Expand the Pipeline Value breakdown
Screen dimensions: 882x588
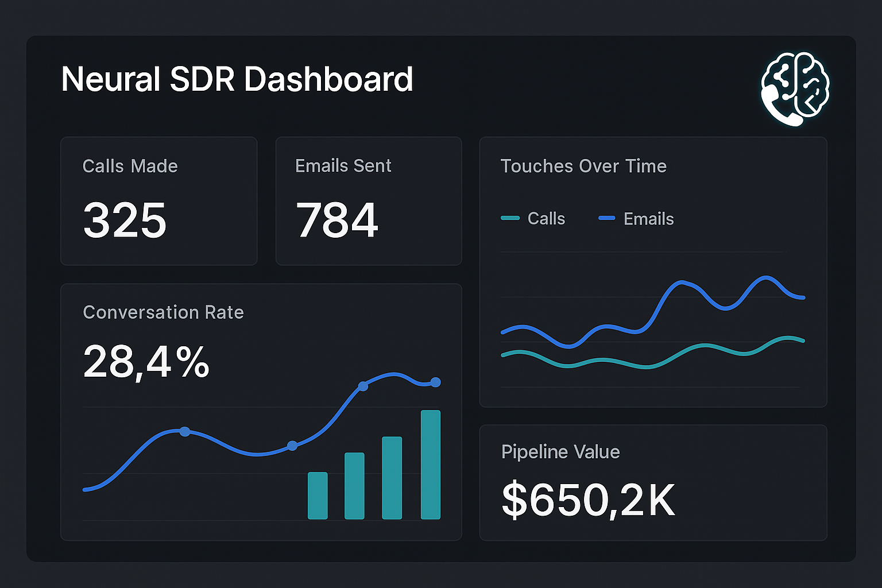coord(653,482)
